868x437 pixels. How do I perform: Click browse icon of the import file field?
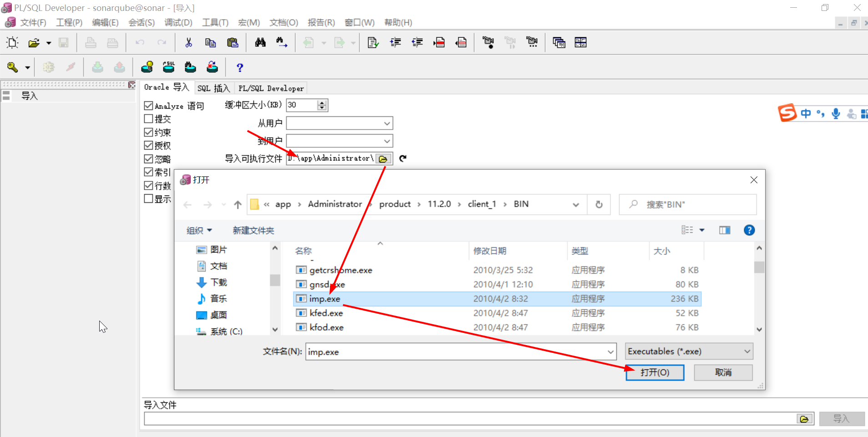pos(804,419)
